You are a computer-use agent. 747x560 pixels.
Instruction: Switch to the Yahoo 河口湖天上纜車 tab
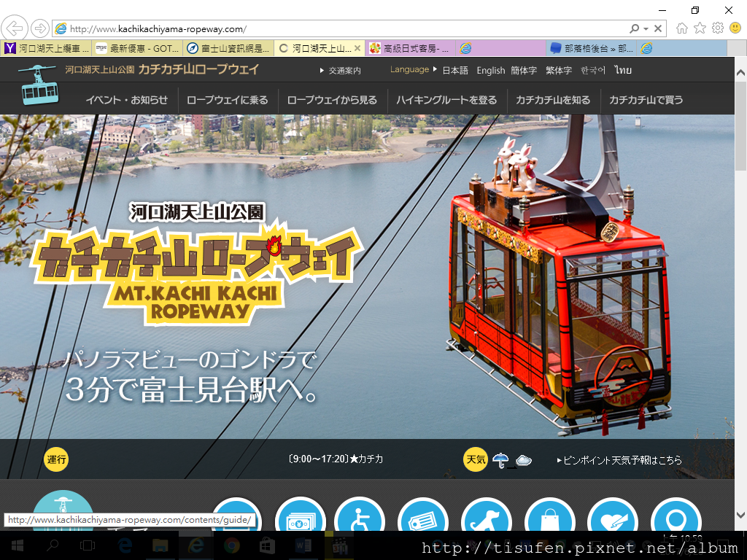pos(46,48)
